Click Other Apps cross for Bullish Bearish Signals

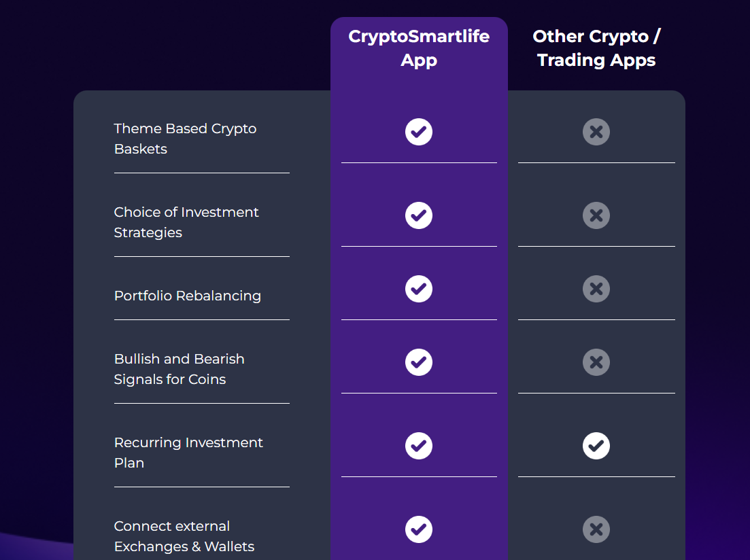click(x=596, y=362)
